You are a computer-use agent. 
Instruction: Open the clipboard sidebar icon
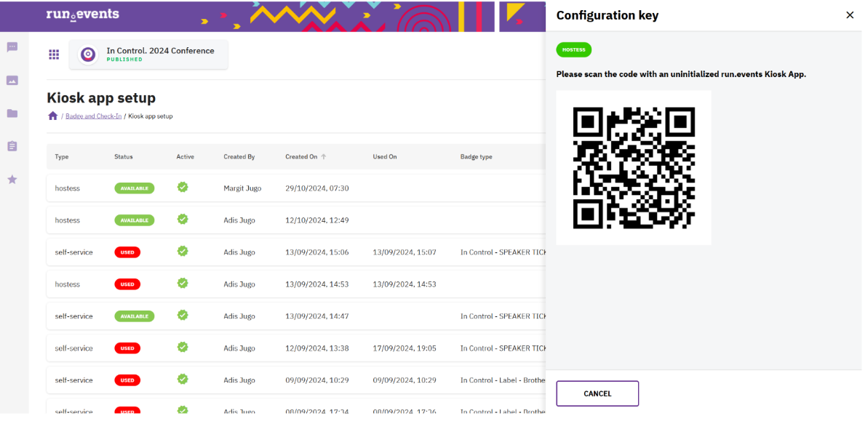[12, 146]
